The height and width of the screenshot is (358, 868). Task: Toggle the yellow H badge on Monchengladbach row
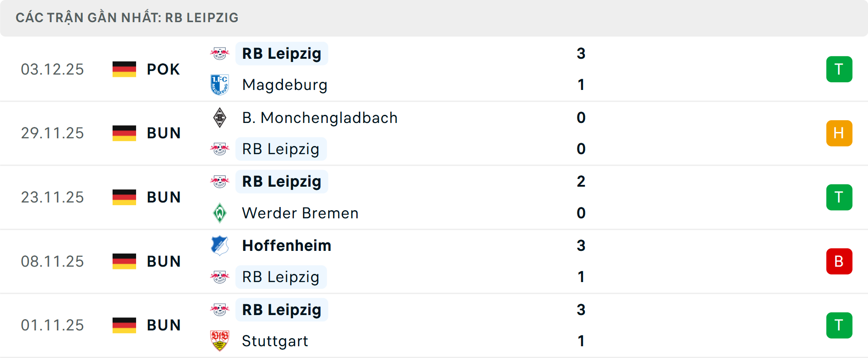(839, 133)
